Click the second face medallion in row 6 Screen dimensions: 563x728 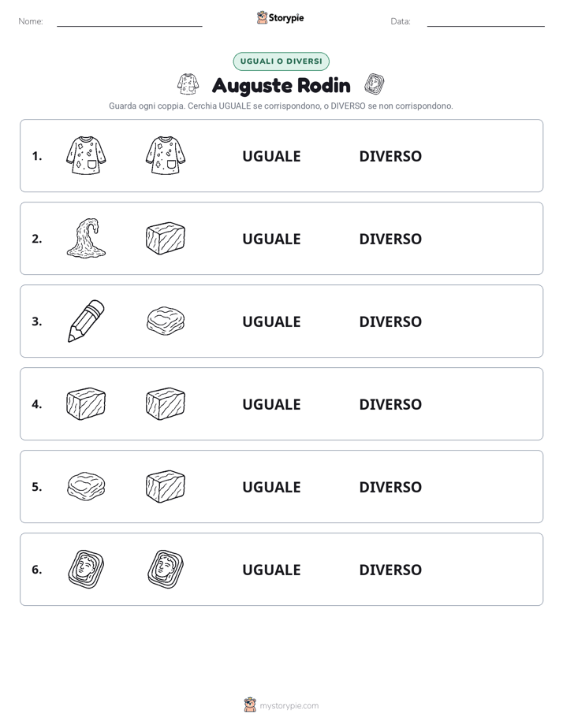point(166,569)
